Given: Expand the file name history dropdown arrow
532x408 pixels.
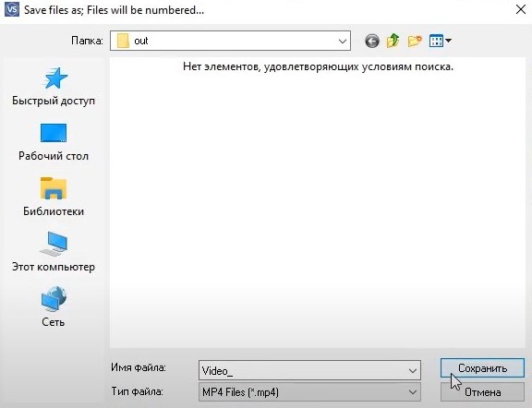Looking at the screenshot, I should [x=413, y=370].
